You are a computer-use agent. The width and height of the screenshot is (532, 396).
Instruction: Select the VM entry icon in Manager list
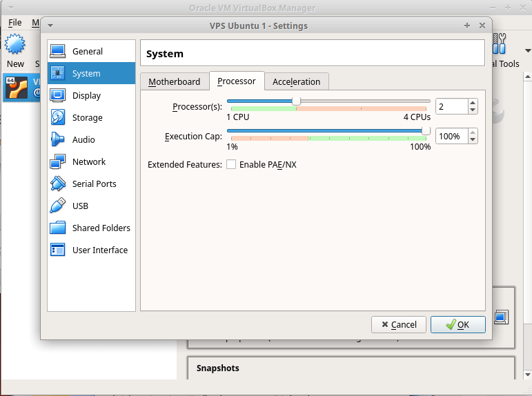[17, 88]
